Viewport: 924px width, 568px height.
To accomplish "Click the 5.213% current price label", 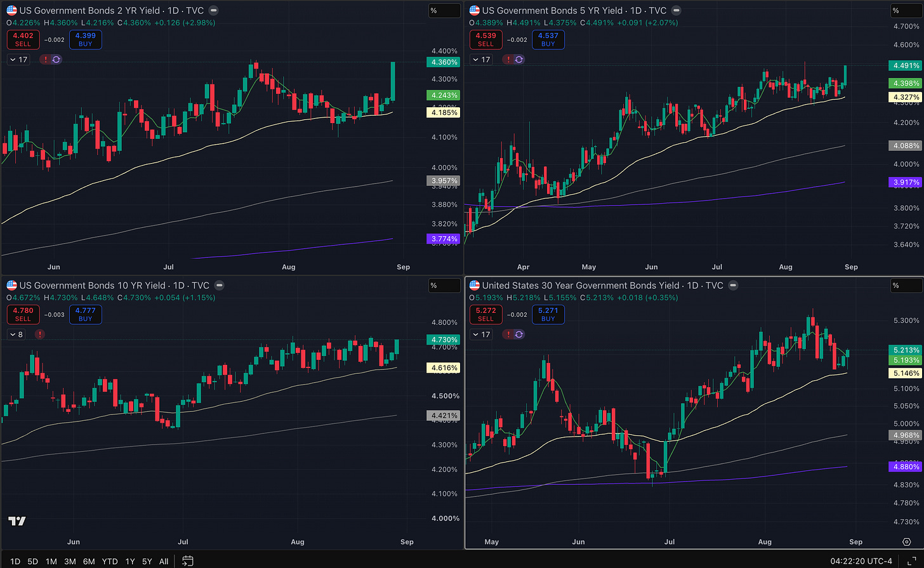I will [906, 350].
